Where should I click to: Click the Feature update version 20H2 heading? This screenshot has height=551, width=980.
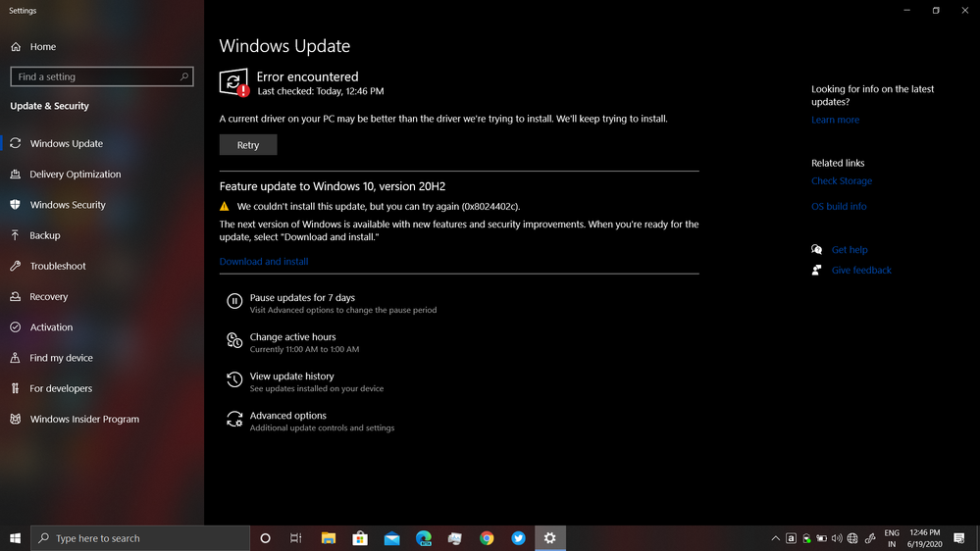point(333,186)
